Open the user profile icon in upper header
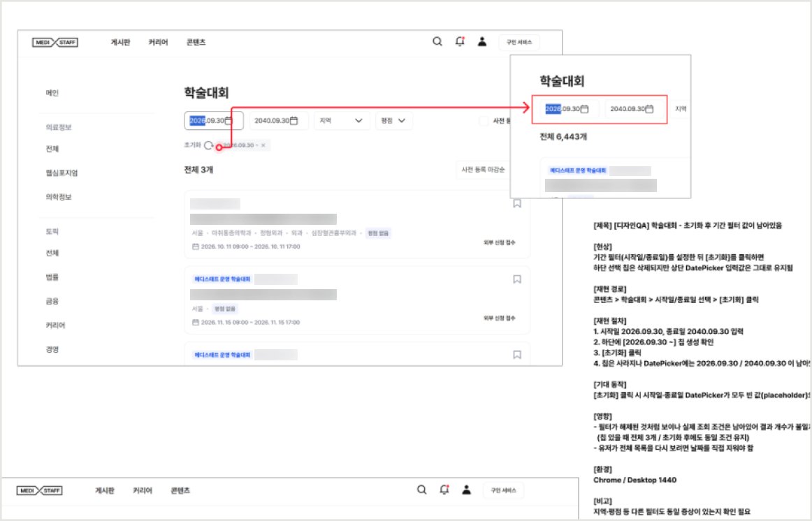This screenshot has height=521, width=812. [482, 41]
